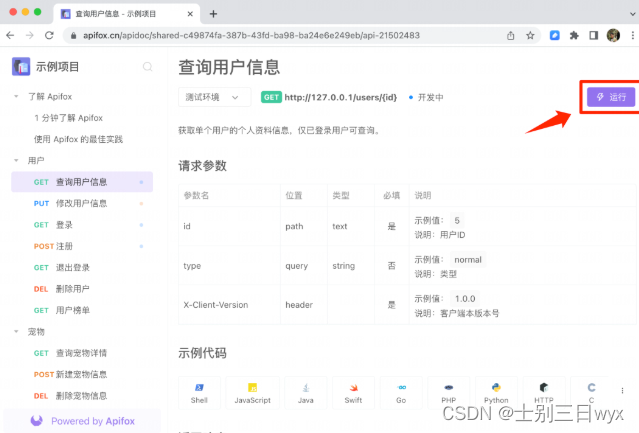Viewport: 639px width, 433px height.
Task: Click the browser forward arrow
Action: [30, 35]
